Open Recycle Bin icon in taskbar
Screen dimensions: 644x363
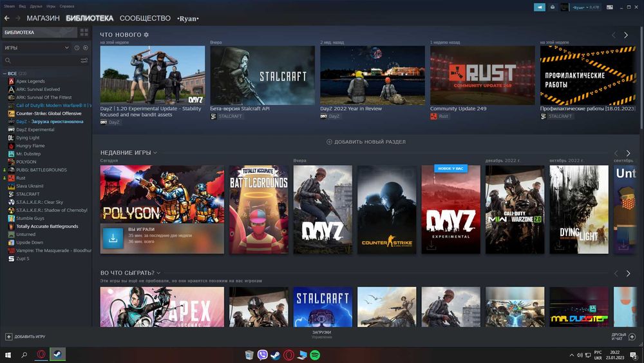pyautogui.click(x=249, y=355)
